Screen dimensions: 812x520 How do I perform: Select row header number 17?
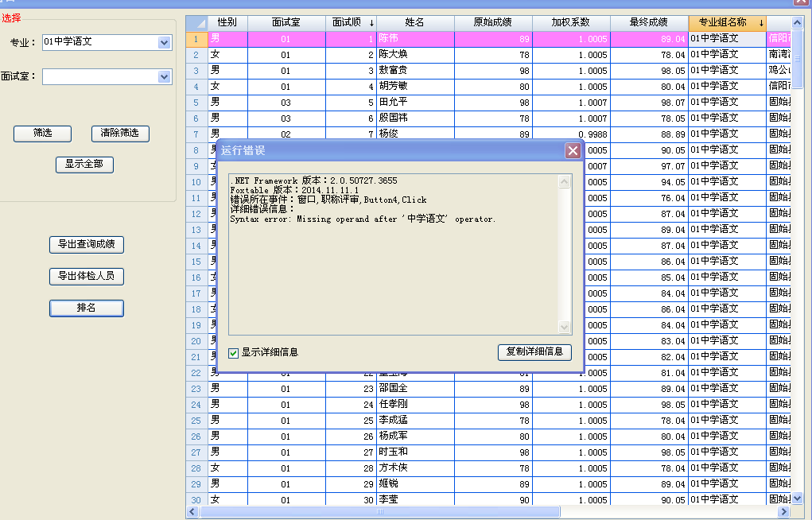point(196,293)
